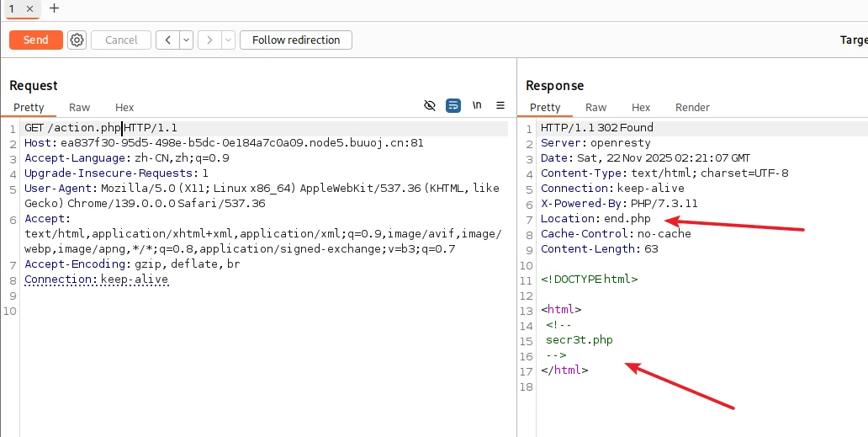The height and width of the screenshot is (437, 868).
Task: Go back to previous request in history
Action: pos(168,40)
